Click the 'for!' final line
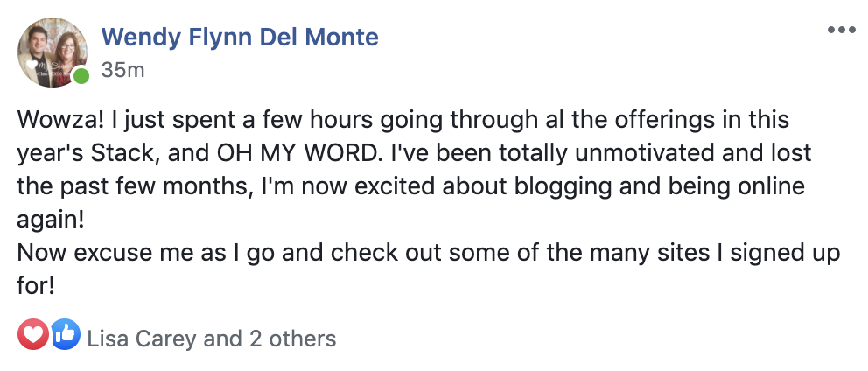This screenshot has height=371, width=868. coord(36,286)
